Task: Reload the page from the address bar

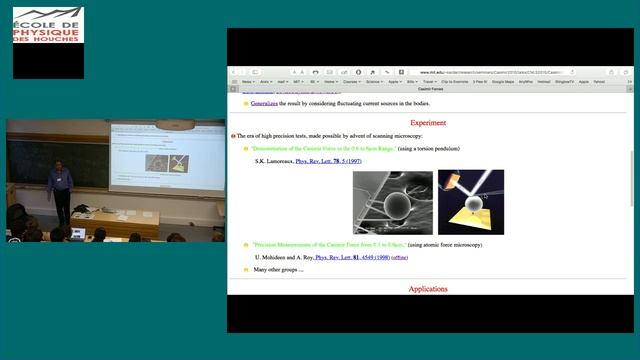Action: (572, 72)
